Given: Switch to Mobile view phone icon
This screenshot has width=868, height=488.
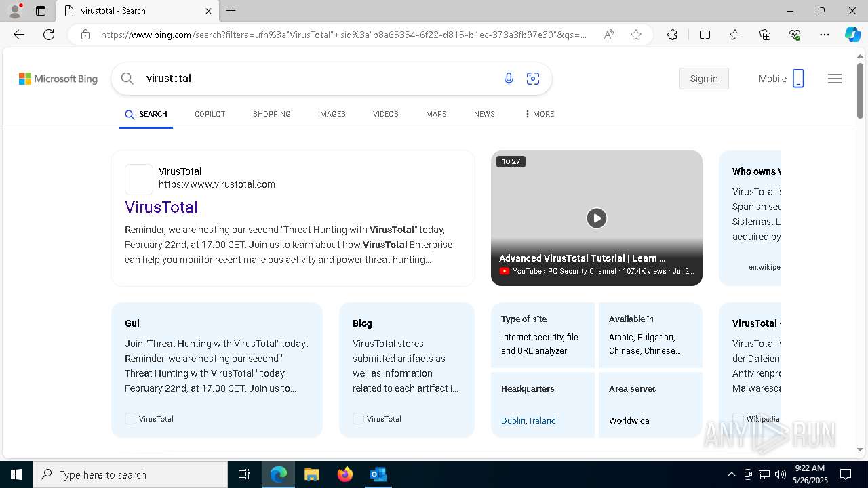Looking at the screenshot, I should pos(798,79).
